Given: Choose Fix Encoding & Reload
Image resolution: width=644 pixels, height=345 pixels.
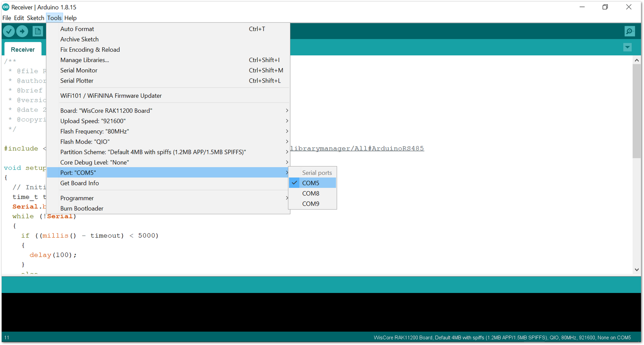Looking at the screenshot, I should (168, 50).
